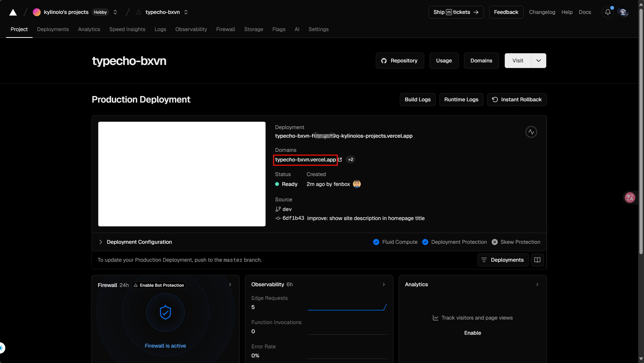Click the Instant Rollback button
This screenshot has height=363, width=644.
517,100
